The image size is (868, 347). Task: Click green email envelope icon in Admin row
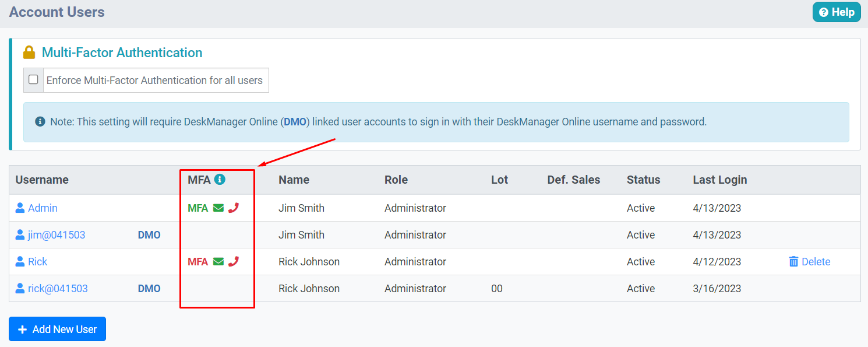[218, 208]
